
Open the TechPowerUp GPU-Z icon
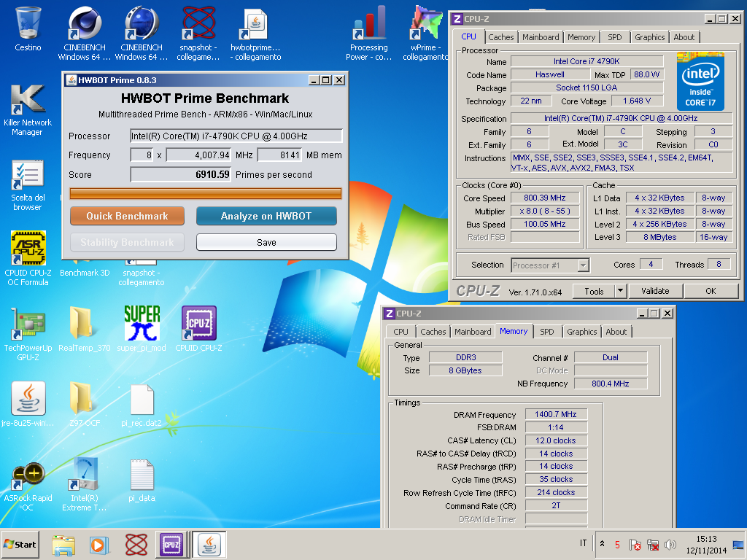28,333
